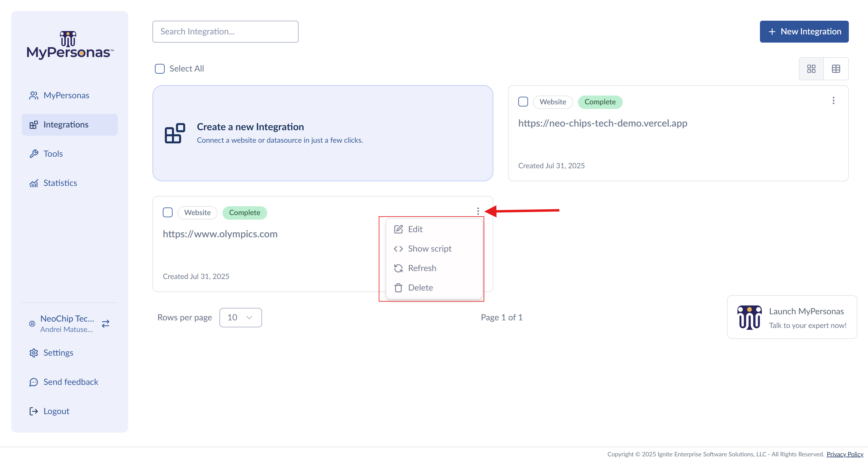Click the neo-chips-tech-demo.vercel.app URL
868x460 pixels.
pos(603,123)
